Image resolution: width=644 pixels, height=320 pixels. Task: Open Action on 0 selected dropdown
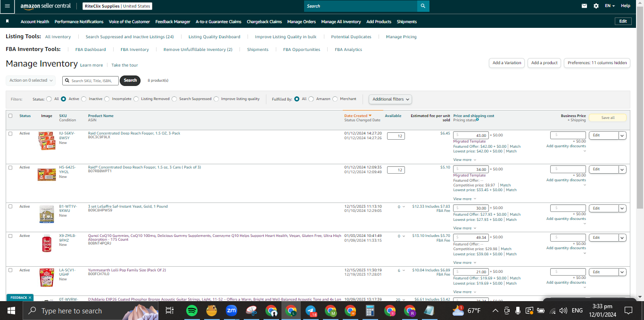coord(31,80)
